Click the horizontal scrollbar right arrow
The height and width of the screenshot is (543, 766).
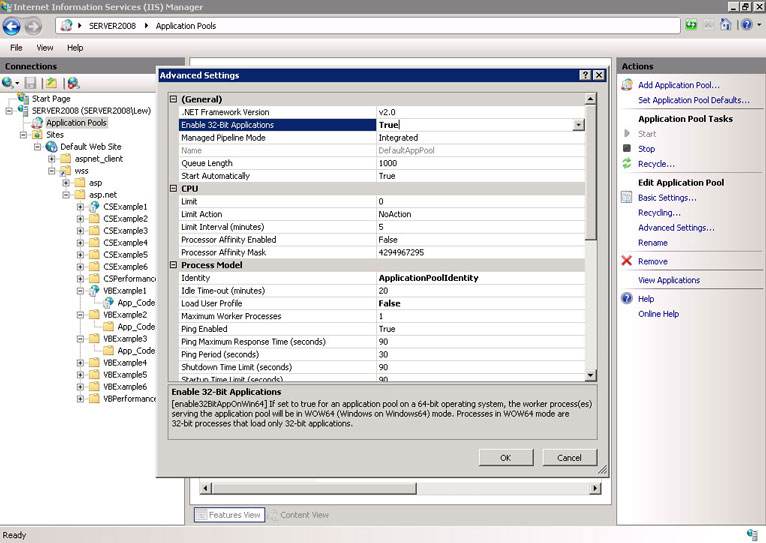pyautogui.click(x=595, y=488)
